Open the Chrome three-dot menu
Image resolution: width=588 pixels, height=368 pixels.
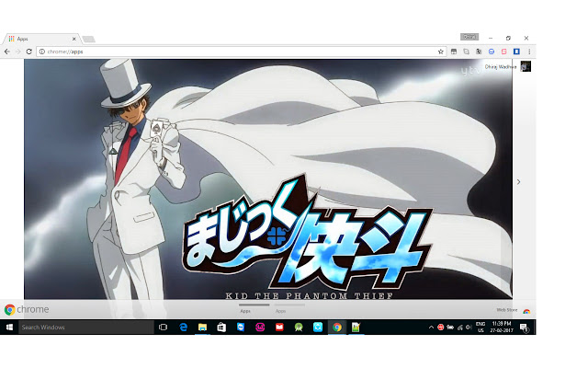pyautogui.click(x=529, y=52)
